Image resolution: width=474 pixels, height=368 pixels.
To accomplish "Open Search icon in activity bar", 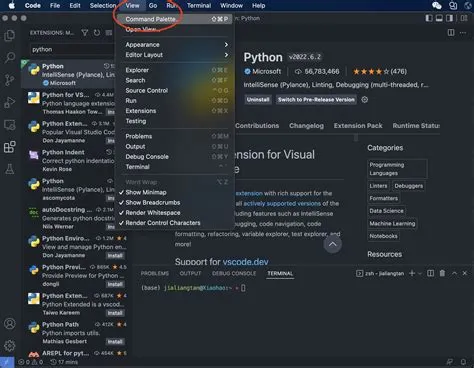I will (x=10, y=58).
